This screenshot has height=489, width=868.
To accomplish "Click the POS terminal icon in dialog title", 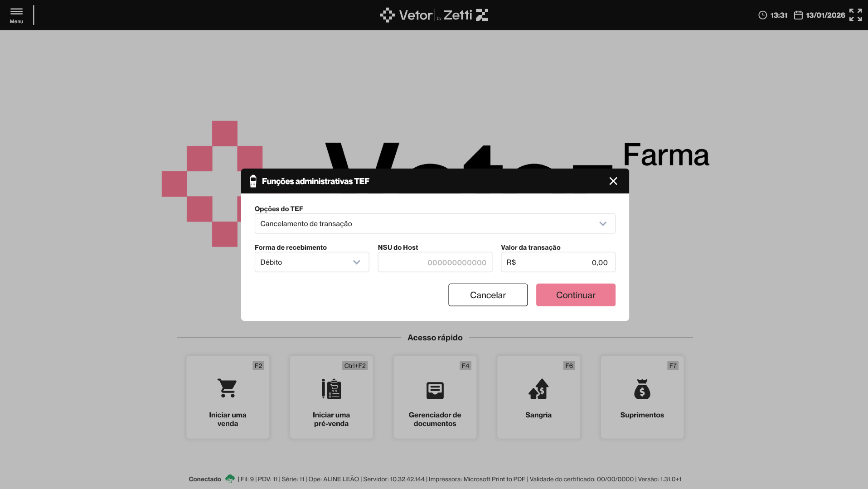I will 253,181.
